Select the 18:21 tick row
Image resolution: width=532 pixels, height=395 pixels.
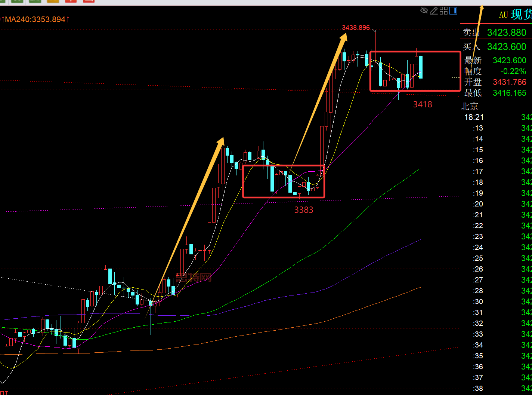pyautogui.click(x=496, y=117)
